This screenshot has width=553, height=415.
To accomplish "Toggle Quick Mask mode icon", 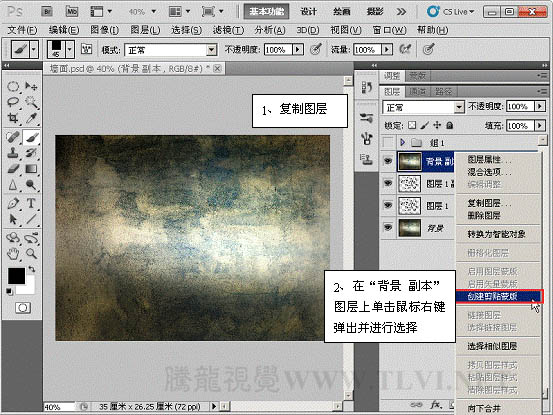I will [23, 308].
